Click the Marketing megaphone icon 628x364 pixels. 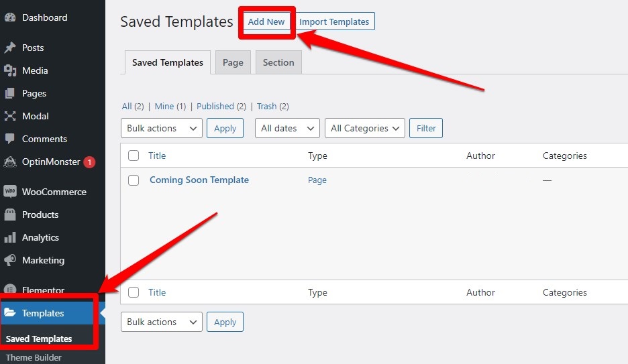tap(10, 260)
